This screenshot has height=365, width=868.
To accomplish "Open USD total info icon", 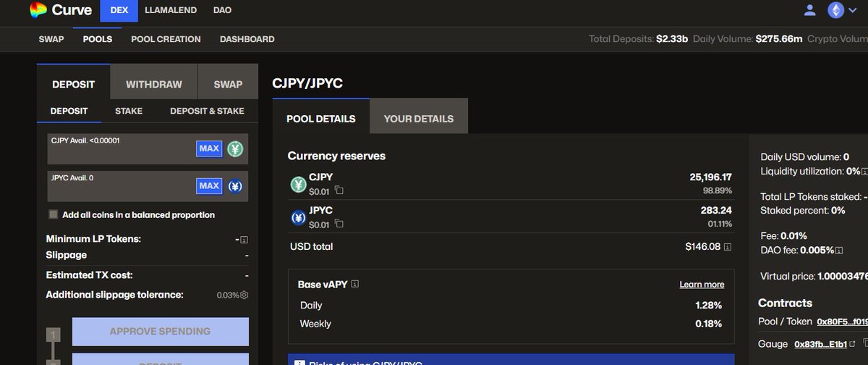I will click(x=728, y=247).
